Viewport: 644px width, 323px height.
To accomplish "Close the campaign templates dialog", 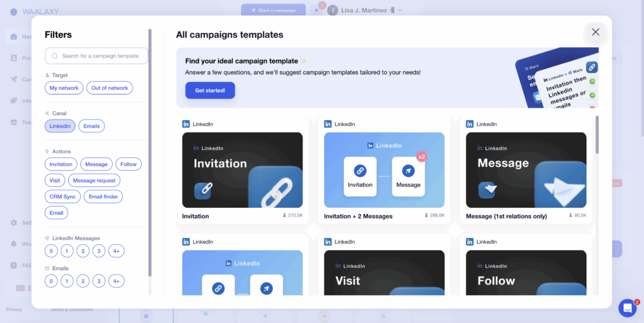I will point(595,32).
